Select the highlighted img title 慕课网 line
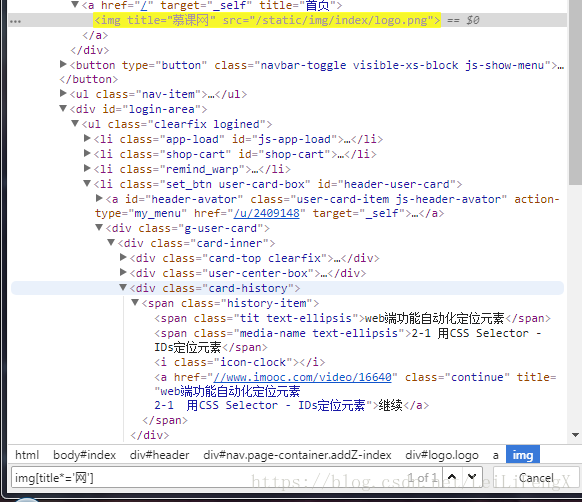This screenshot has height=502, width=582. pos(267,20)
